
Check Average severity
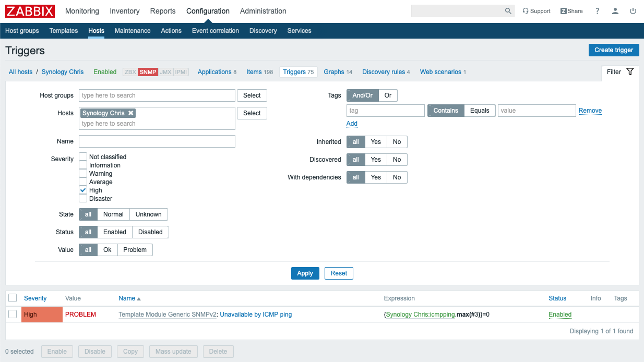point(83,182)
